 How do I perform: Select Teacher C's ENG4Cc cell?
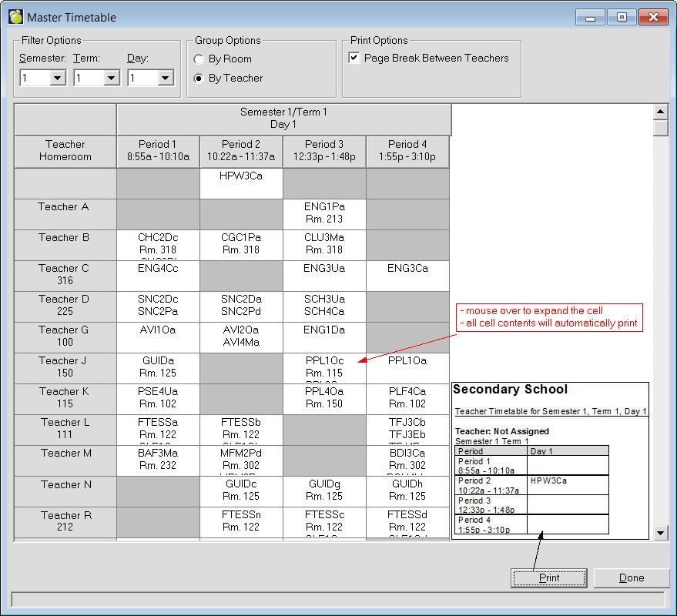158,276
